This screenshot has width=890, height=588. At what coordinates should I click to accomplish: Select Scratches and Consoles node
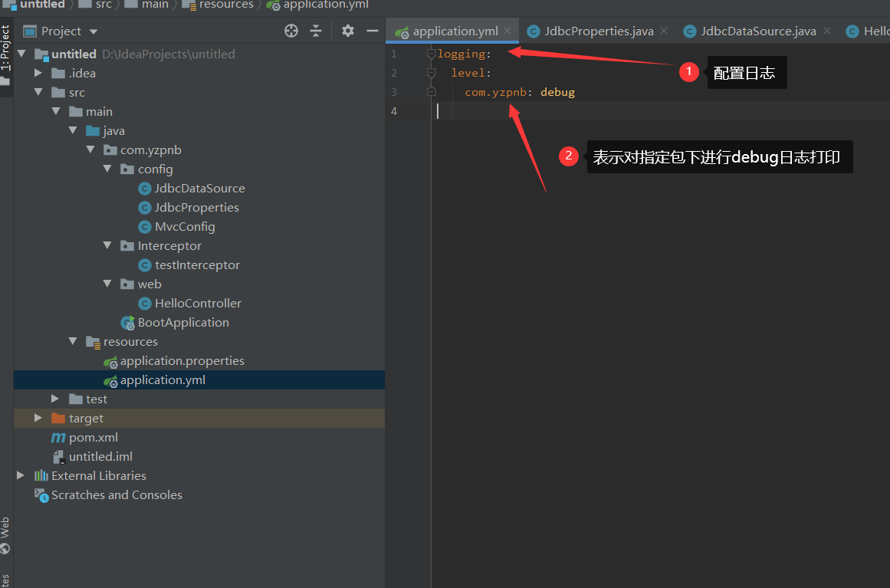117,495
